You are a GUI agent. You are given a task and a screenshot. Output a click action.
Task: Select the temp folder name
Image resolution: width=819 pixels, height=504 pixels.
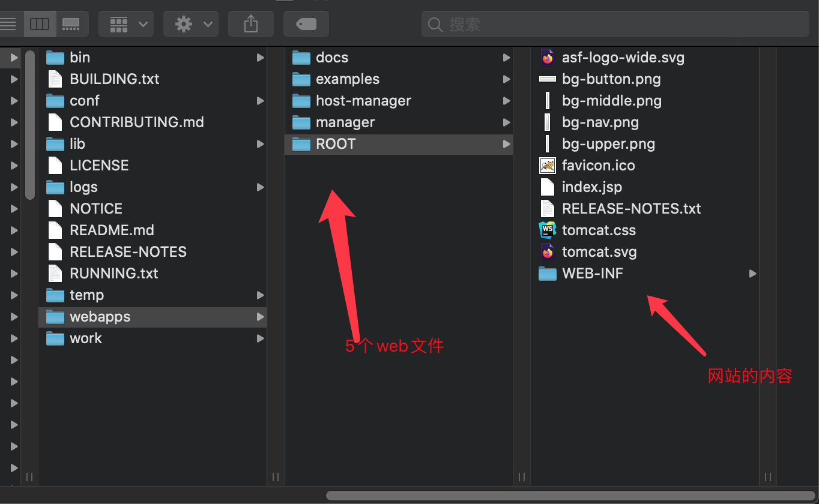(x=86, y=295)
